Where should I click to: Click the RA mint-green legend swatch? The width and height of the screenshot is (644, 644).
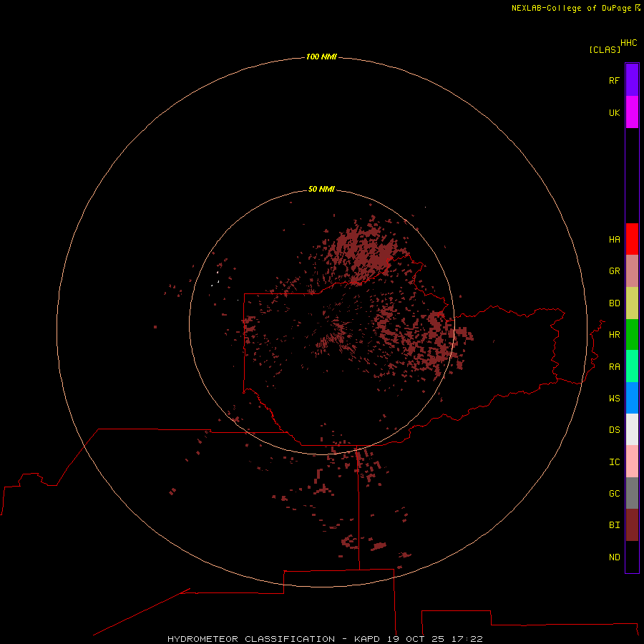[632, 366]
